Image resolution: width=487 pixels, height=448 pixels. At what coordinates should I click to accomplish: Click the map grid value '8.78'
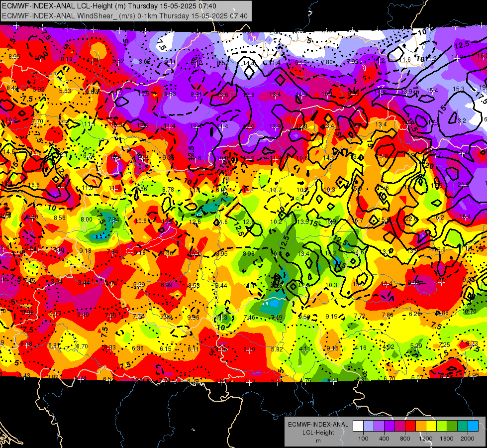pyautogui.click(x=168, y=189)
